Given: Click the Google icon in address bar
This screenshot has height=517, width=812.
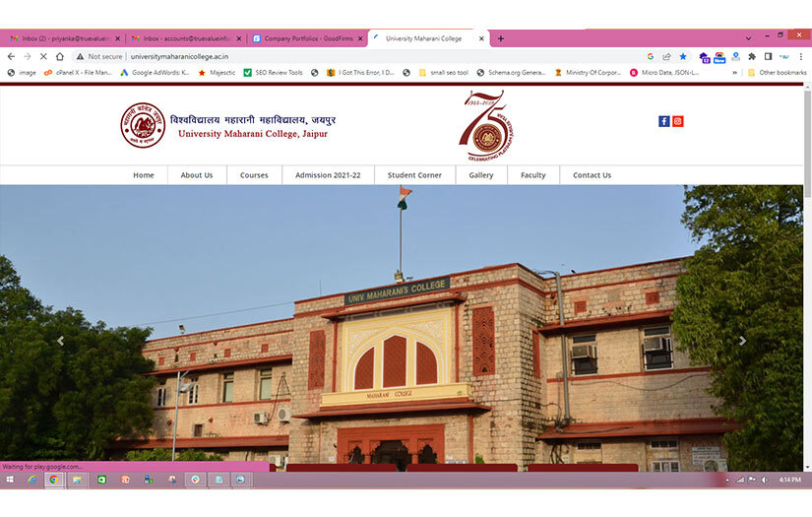Looking at the screenshot, I should 651,56.
